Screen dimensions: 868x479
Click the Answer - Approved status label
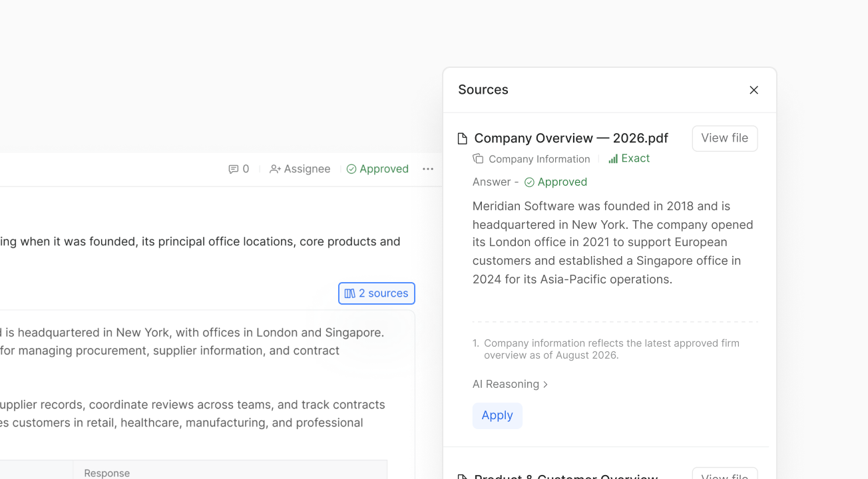[x=530, y=182]
